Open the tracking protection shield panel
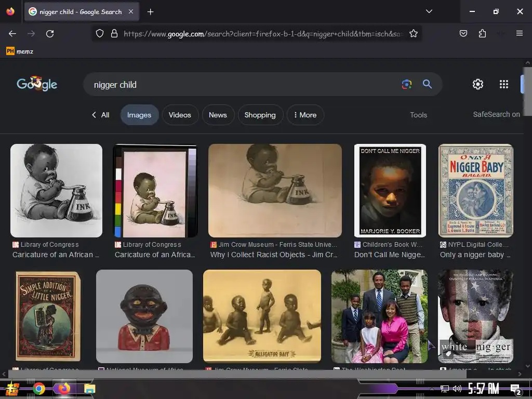This screenshot has height=399, width=532. click(99, 34)
